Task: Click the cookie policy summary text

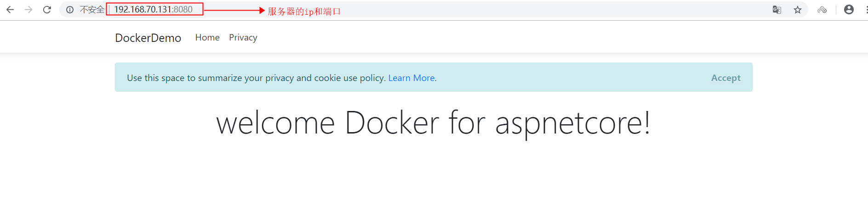Action: [256, 78]
